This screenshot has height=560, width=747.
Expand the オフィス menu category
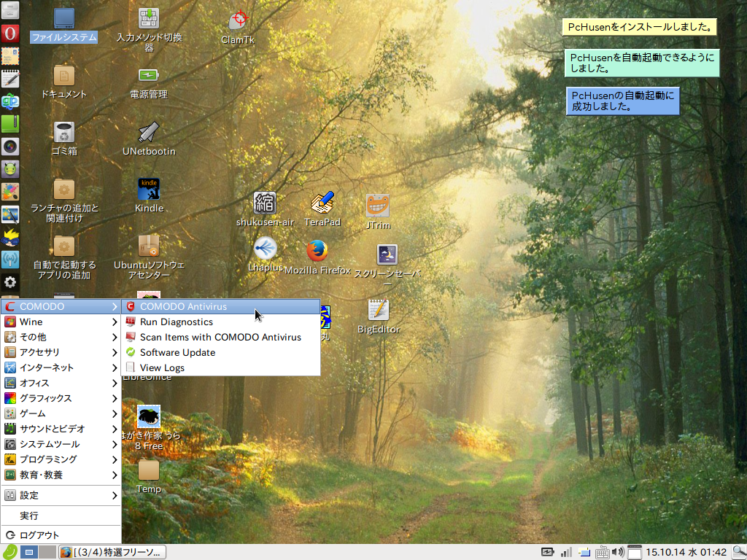(x=61, y=383)
